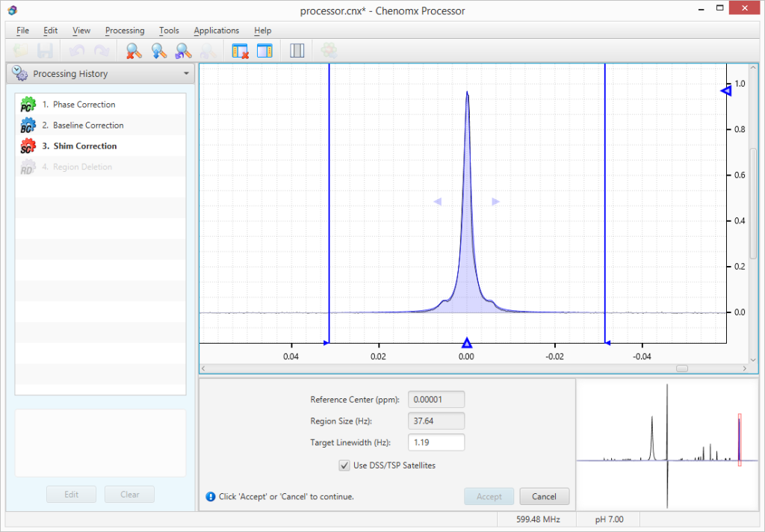This screenshot has height=532, width=765.
Task: Click magnifier icon with purple undo arrow
Action: tap(183, 51)
